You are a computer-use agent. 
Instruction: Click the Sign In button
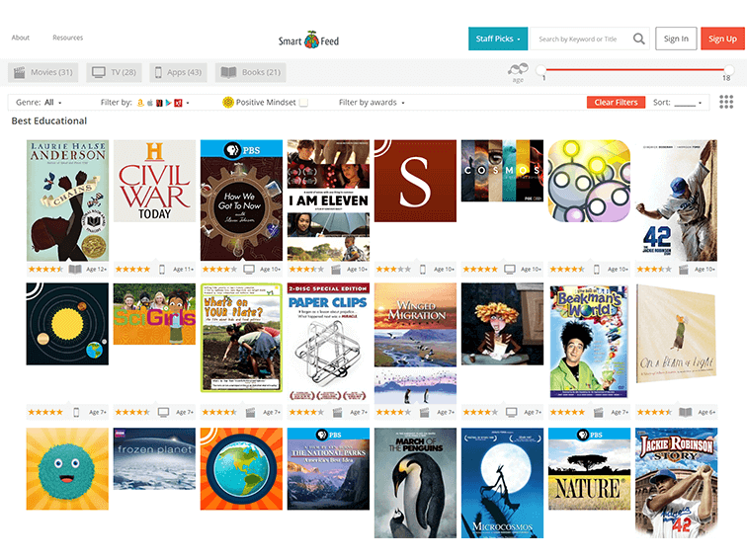pyautogui.click(x=676, y=39)
